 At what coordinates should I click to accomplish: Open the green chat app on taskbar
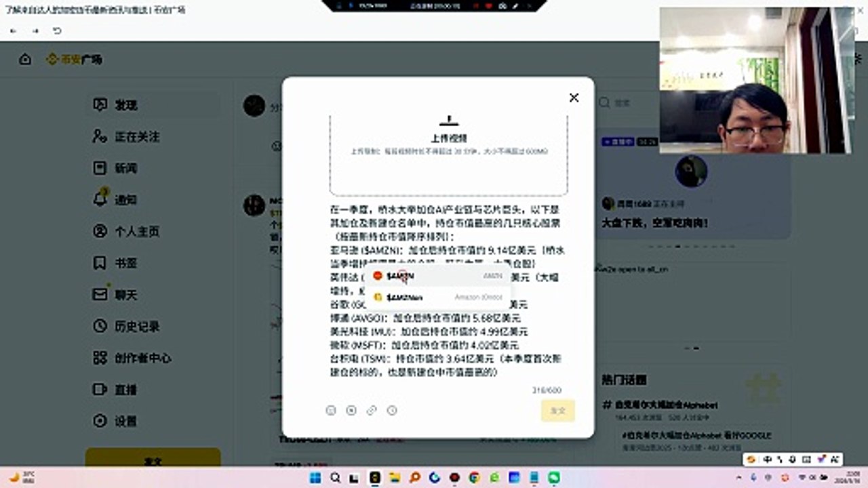(x=553, y=478)
